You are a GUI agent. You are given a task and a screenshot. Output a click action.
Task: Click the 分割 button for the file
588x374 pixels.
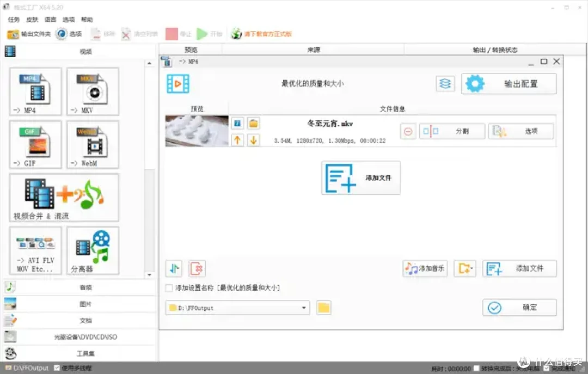(x=452, y=131)
